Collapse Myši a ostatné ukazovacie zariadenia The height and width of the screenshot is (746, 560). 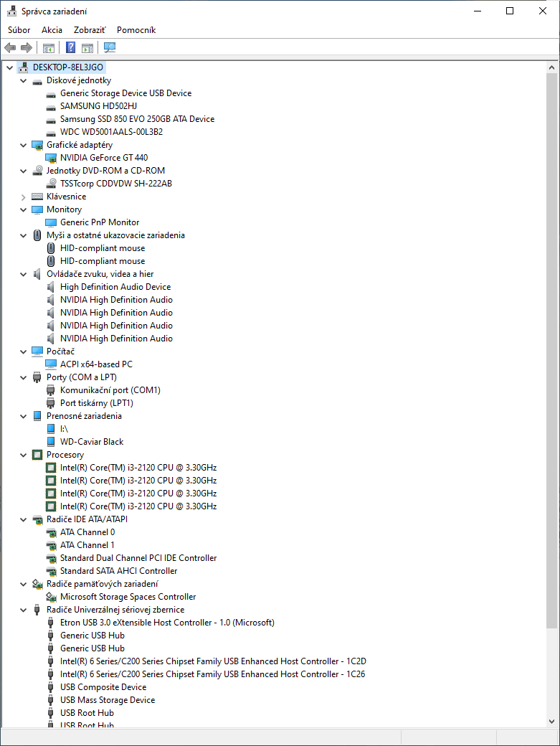tap(23, 235)
